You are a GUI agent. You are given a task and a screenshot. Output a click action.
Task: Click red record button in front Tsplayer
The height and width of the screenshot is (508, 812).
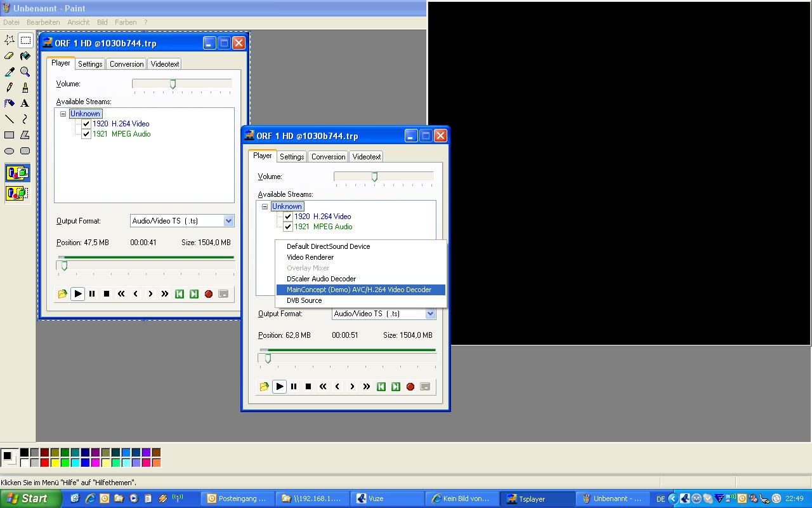click(x=410, y=386)
